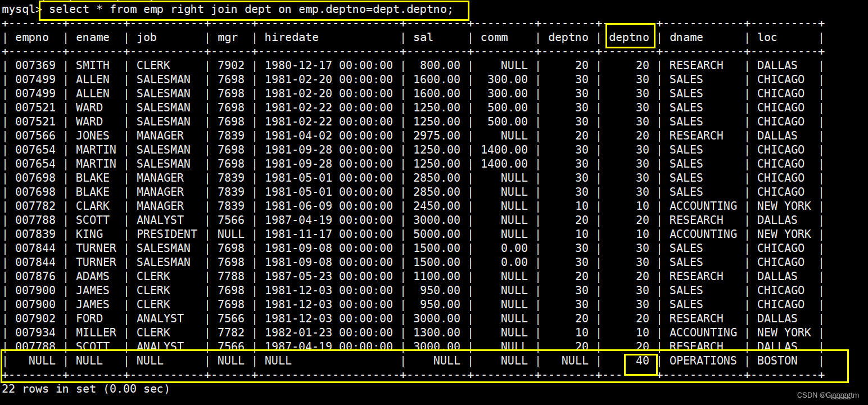Click the deptno header beside dname
The height and width of the screenshot is (405, 868).
(629, 38)
